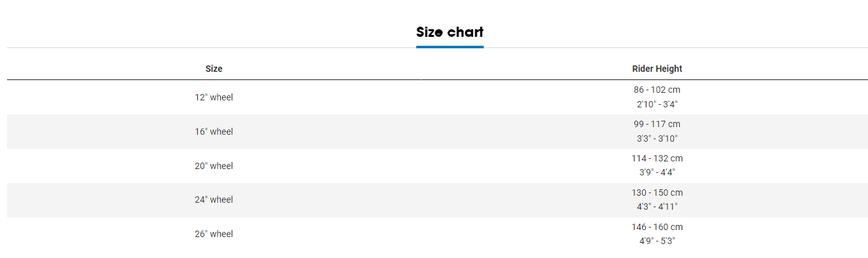Screen dimensions: 868x258
Task: Click the blue underline beneath Size chart
Action: coord(449,46)
